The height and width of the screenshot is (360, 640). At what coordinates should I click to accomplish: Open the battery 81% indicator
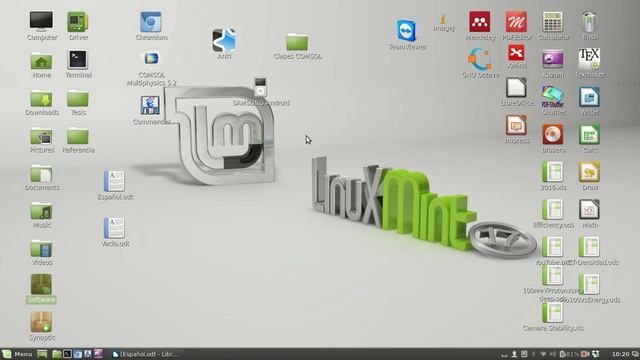click(570, 354)
